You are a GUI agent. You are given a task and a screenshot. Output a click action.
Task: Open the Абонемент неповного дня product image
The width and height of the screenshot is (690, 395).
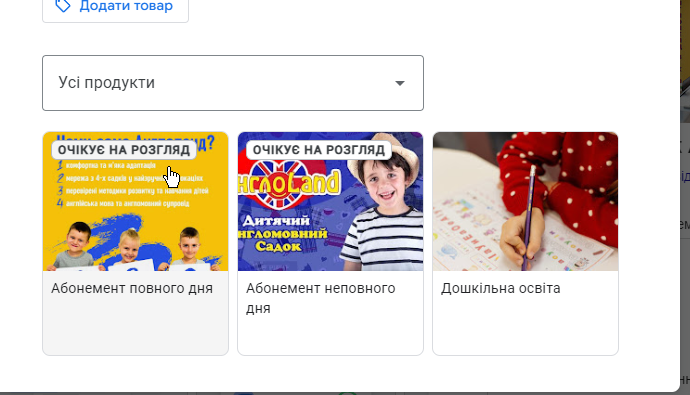coord(330,201)
